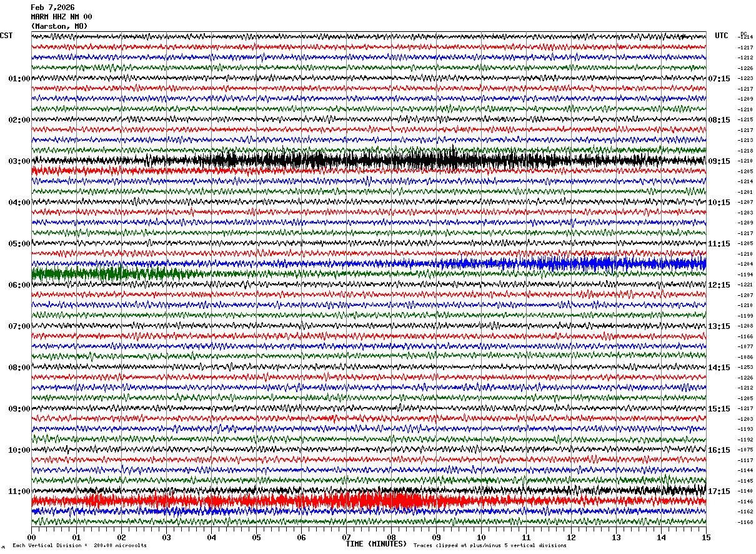Click minute 01 tick label on time axis
This screenshot has height=554, width=756.
76,537
